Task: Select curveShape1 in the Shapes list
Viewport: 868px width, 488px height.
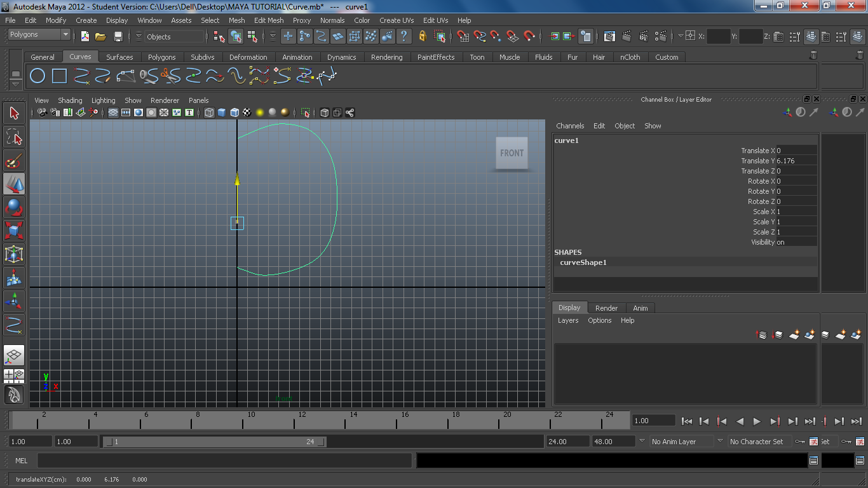Action: [x=583, y=262]
